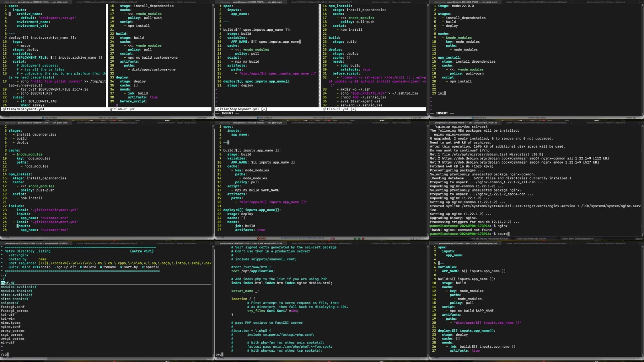The image size is (644, 362).
Task: Click the 'Preconfiguring packages ...' output line
Action: click(457, 170)
